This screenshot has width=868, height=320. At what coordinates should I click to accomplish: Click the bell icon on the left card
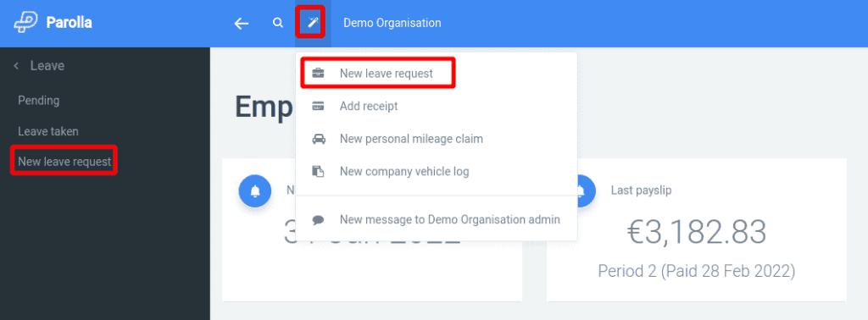[x=255, y=190]
